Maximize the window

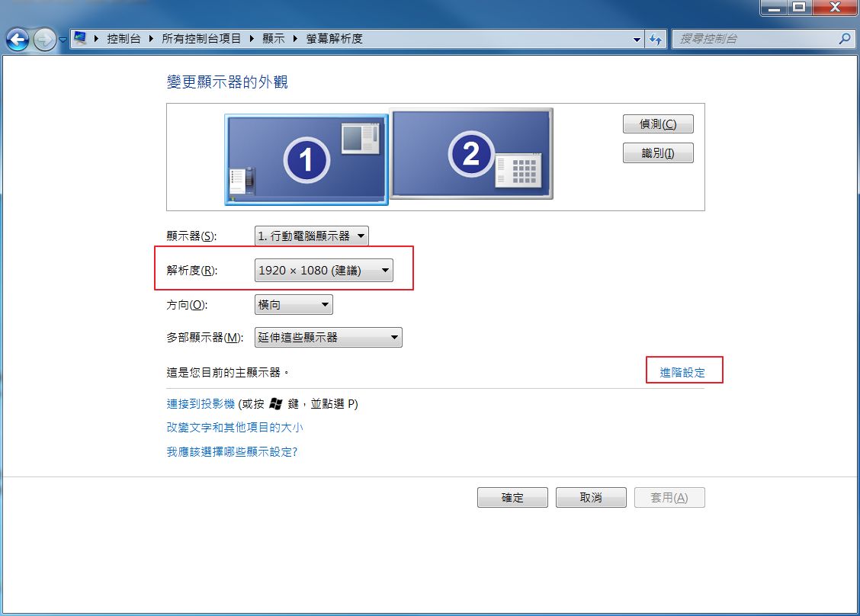pos(800,7)
